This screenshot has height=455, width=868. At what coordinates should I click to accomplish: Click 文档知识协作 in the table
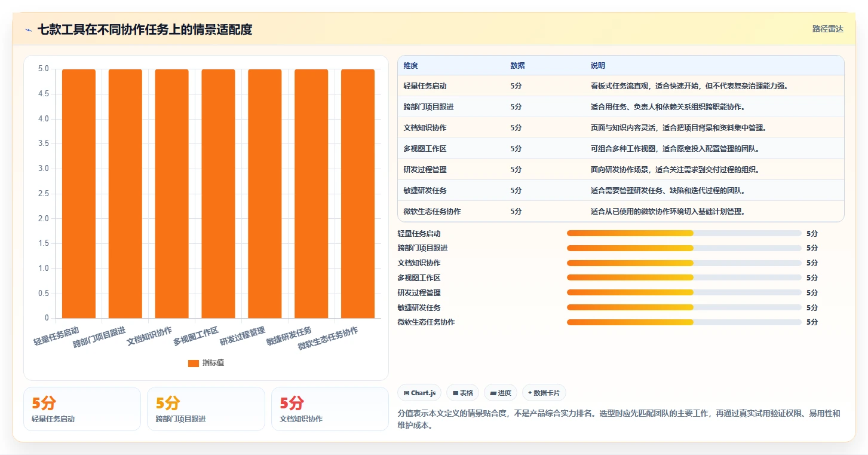click(425, 128)
